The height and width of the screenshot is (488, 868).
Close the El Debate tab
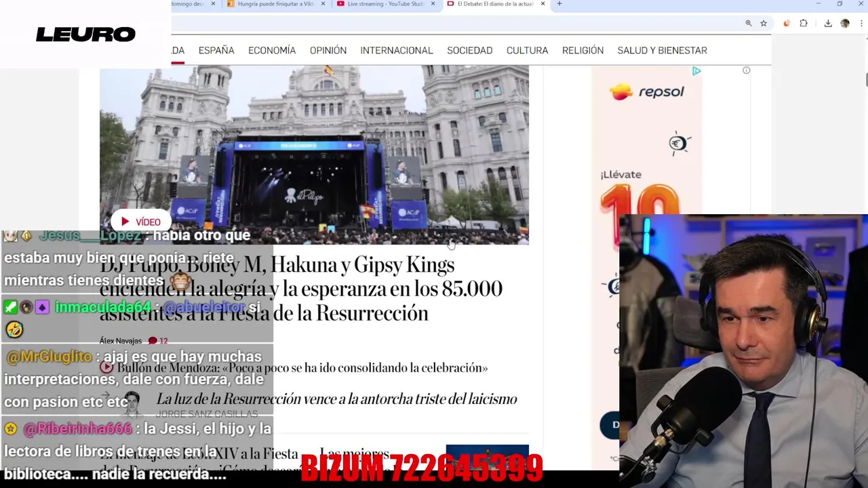point(542,4)
